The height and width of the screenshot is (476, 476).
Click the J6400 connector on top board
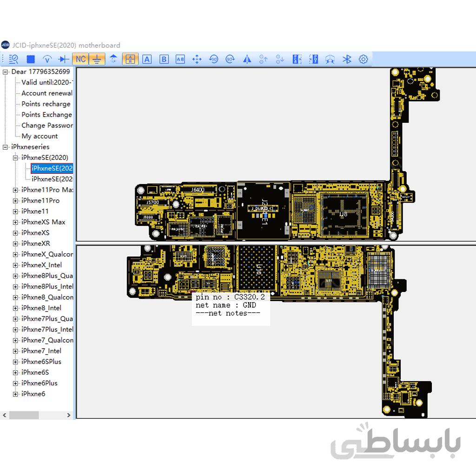click(198, 190)
